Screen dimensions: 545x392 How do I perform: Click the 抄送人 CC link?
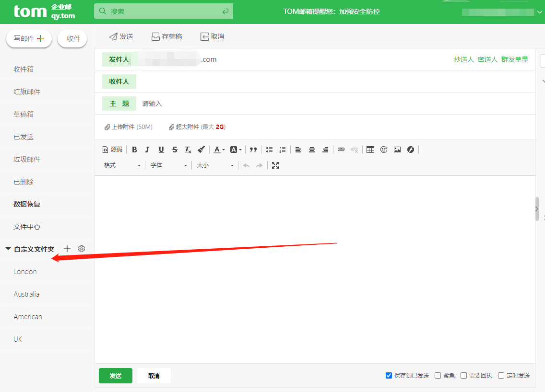[x=463, y=59]
